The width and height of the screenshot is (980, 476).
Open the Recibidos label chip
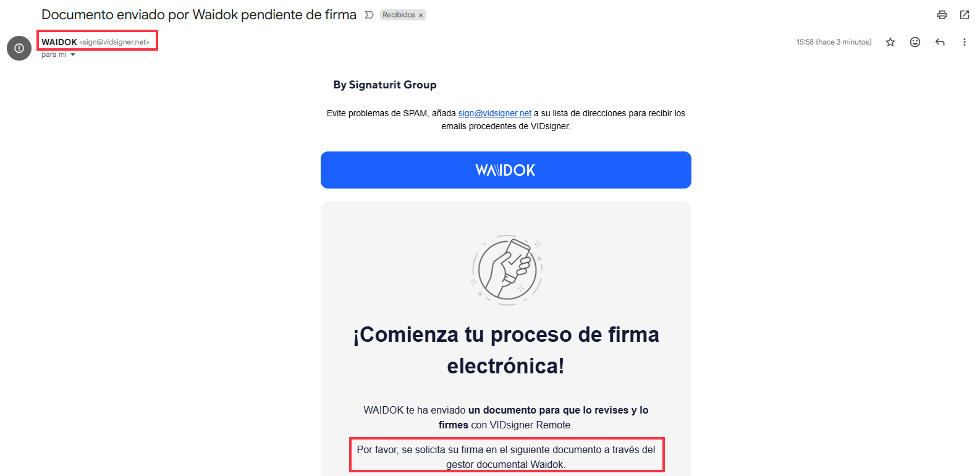399,15
